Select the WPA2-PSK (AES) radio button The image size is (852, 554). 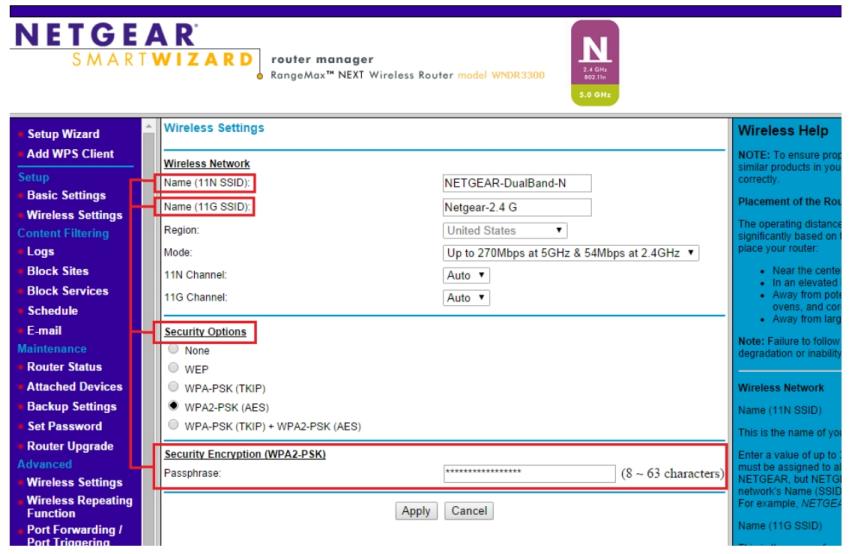[x=173, y=406]
